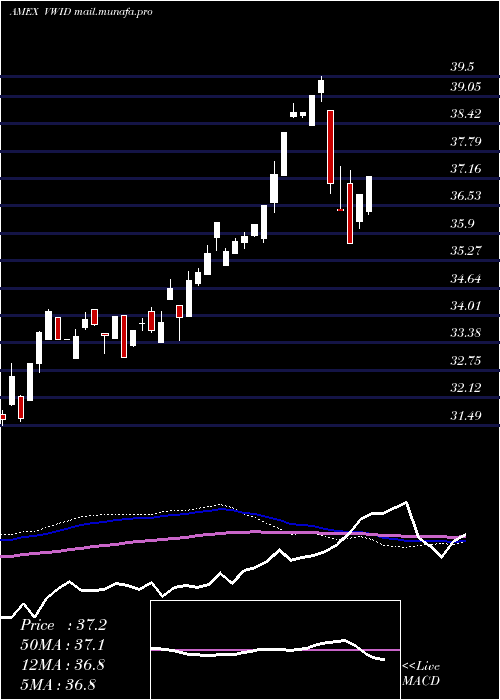Click the <<Live MACD label
The image size is (500, 700).
click(421, 673)
